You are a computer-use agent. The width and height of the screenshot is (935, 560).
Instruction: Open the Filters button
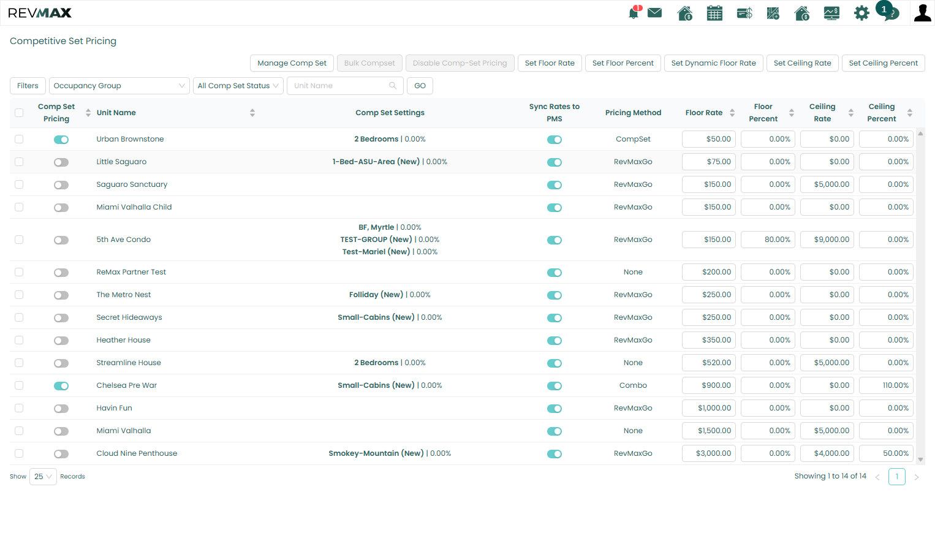click(x=28, y=86)
